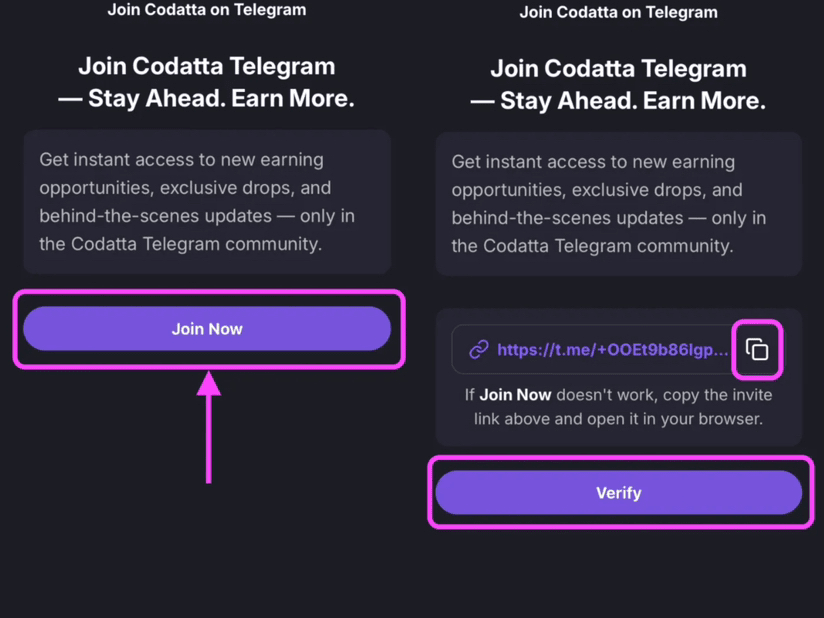
Task: Open the https://t.me/+OOEt9b86Igp... invite link
Action: (x=613, y=350)
